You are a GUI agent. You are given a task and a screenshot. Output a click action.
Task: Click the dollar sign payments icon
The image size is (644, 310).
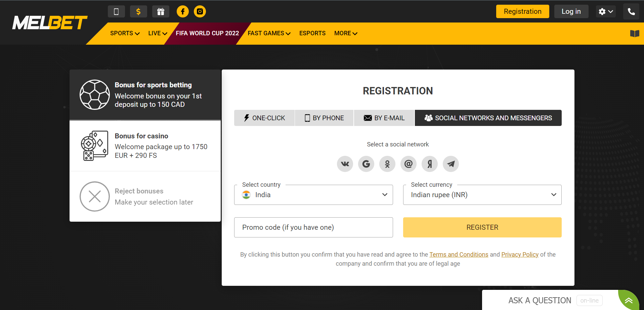point(138,11)
